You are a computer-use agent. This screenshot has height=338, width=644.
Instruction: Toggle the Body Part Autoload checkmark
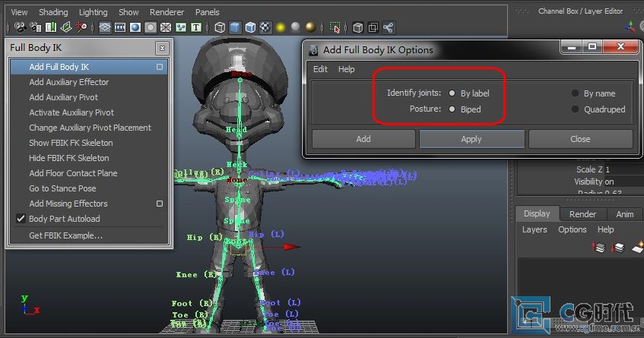(x=21, y=219)
